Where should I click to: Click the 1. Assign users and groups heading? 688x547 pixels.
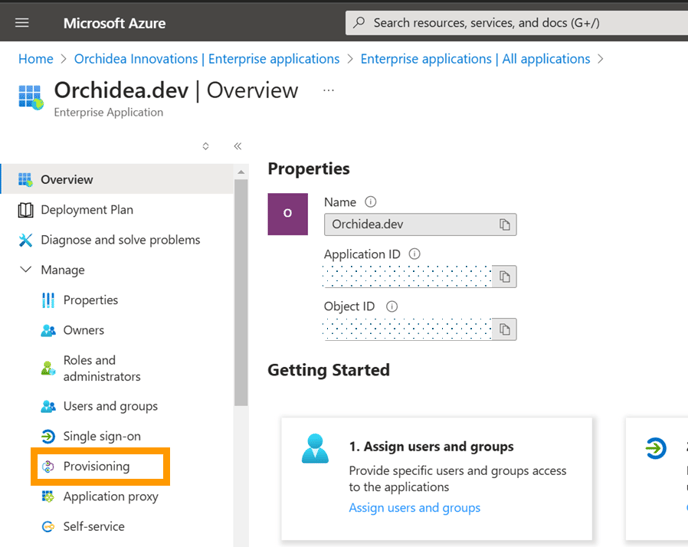(x=431, y=446)
